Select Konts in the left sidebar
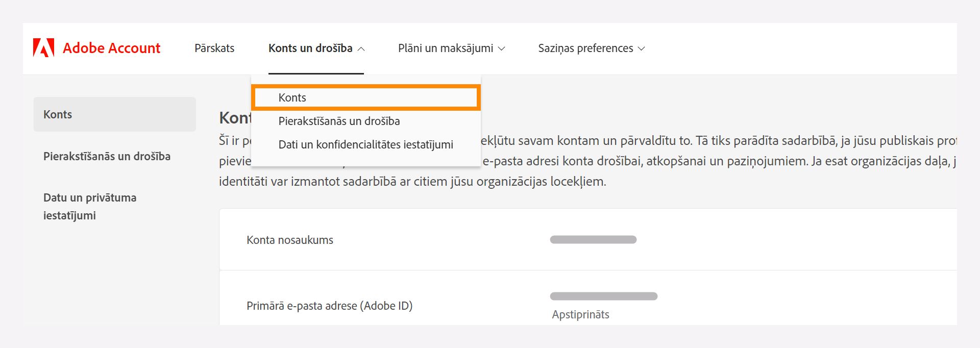This screenshot has width=980, height=348. (58, 114)
